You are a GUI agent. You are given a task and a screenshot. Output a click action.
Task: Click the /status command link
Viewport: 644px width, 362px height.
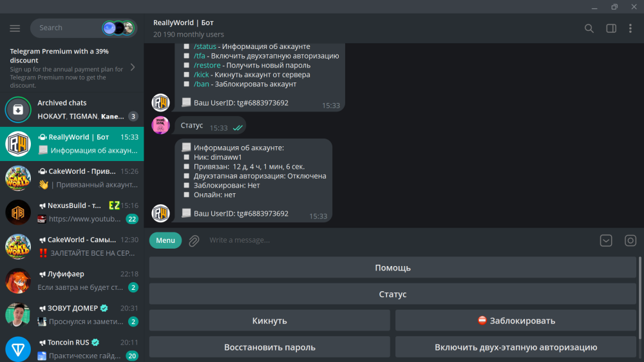coord(205,47)
